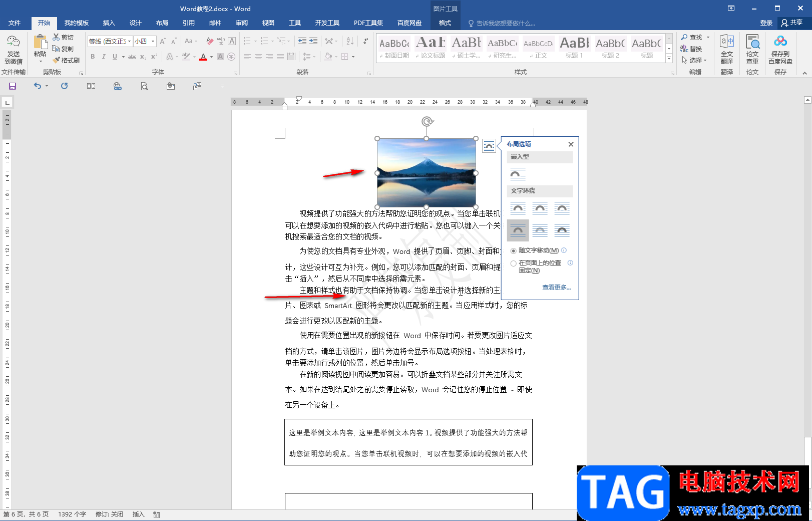Toggle Underline formatting

[x=115, y=57]
